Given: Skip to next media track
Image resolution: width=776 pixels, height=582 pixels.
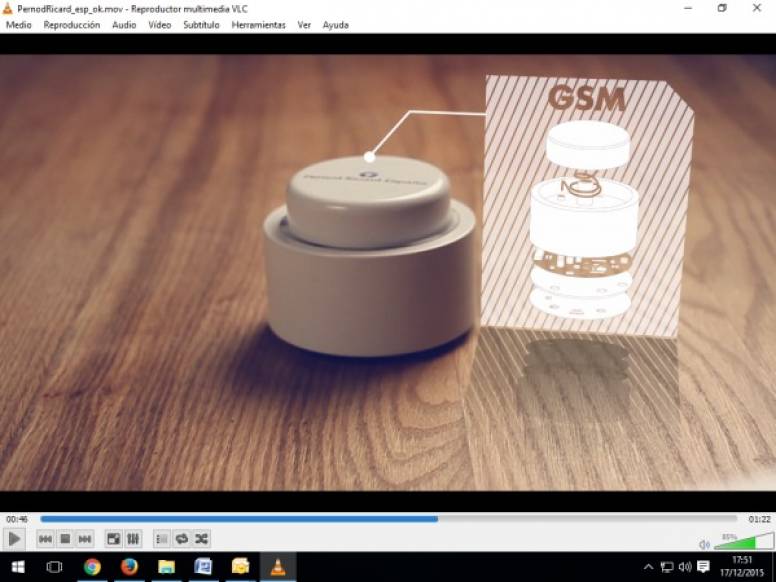Looking at the screenshot, I should pos(85,539).
